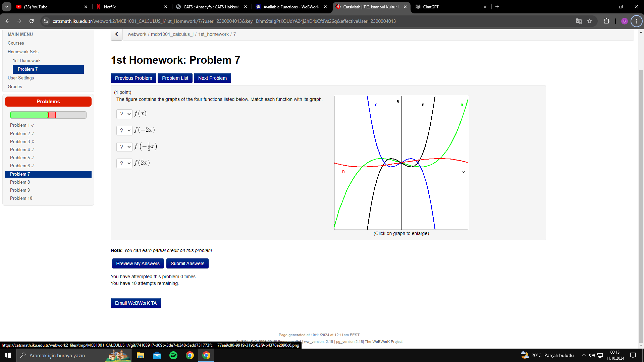The image size is (644, 362).
Task: Click the Problem List button
Action: [x=175, y=78]
